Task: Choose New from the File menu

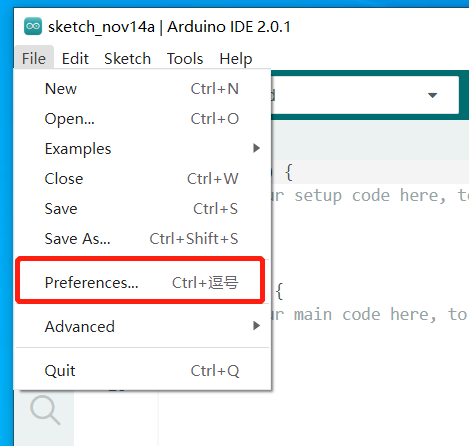Action: point(142,89)
